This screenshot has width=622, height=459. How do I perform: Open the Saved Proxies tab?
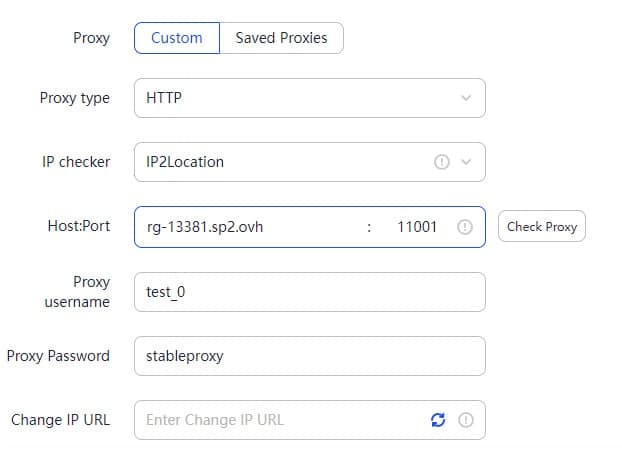(281, 38)
